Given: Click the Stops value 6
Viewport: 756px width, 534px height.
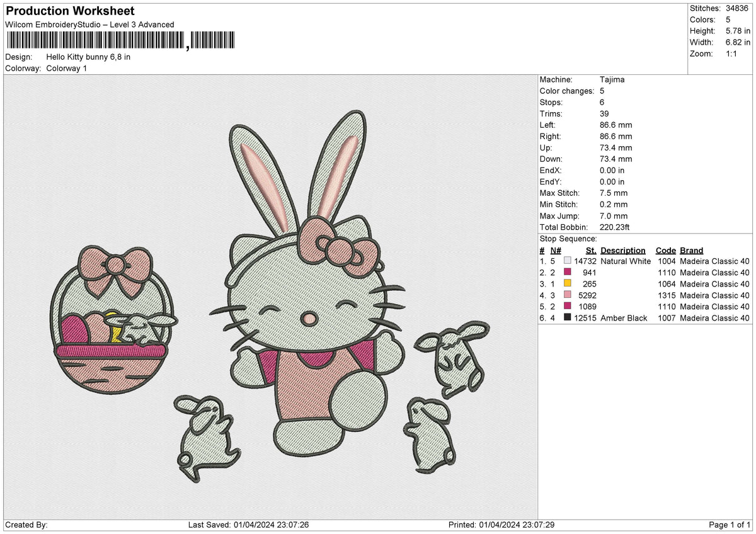Looking at the screenshot, I should 603,102.
